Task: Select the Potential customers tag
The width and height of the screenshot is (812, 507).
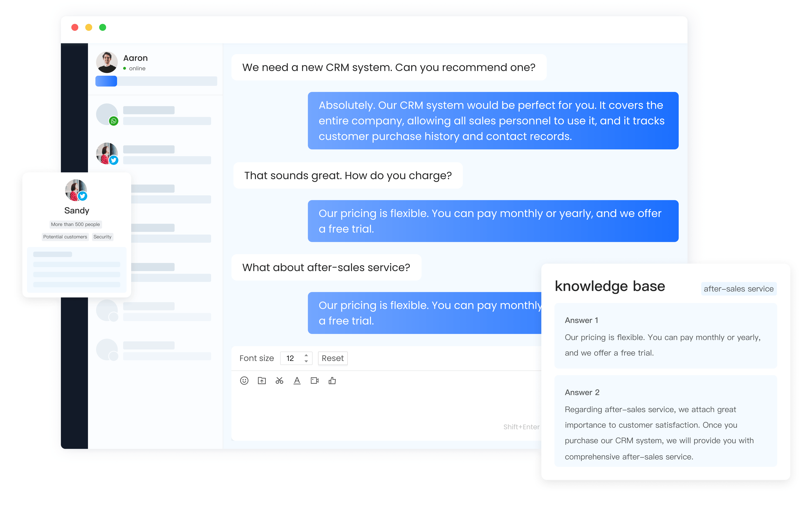Action: [x=65, y=237]
